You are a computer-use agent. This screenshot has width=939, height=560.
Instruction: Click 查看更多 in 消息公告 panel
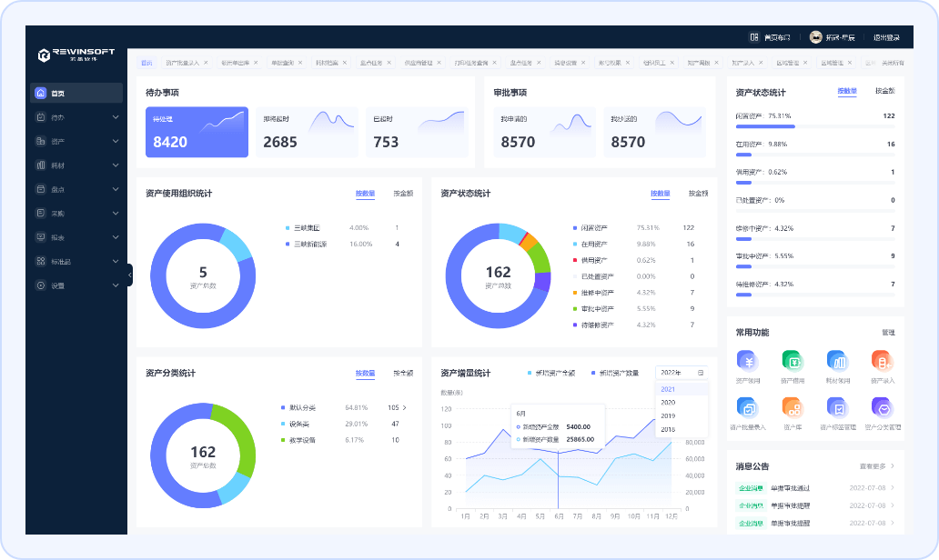(876, 466)
